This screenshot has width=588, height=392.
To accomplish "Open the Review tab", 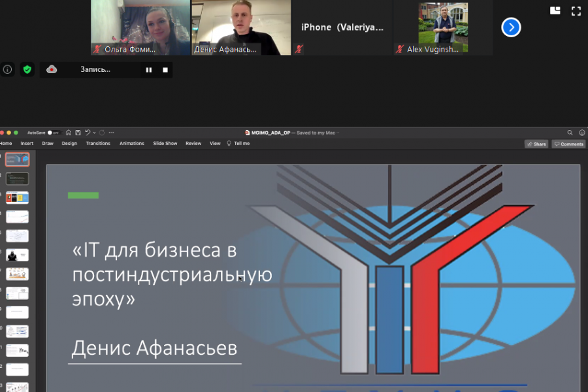I will click(x=193, y=143).
